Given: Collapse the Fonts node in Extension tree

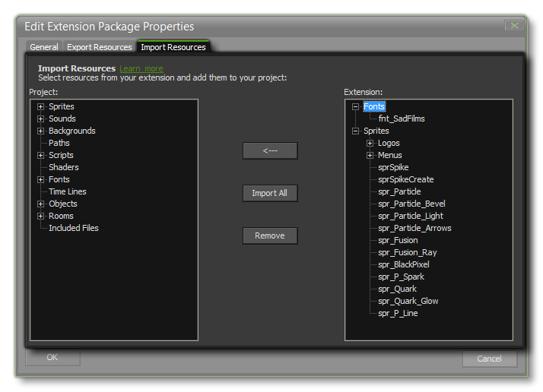Looking at the screenshot, I should click(x=355, y=107).
